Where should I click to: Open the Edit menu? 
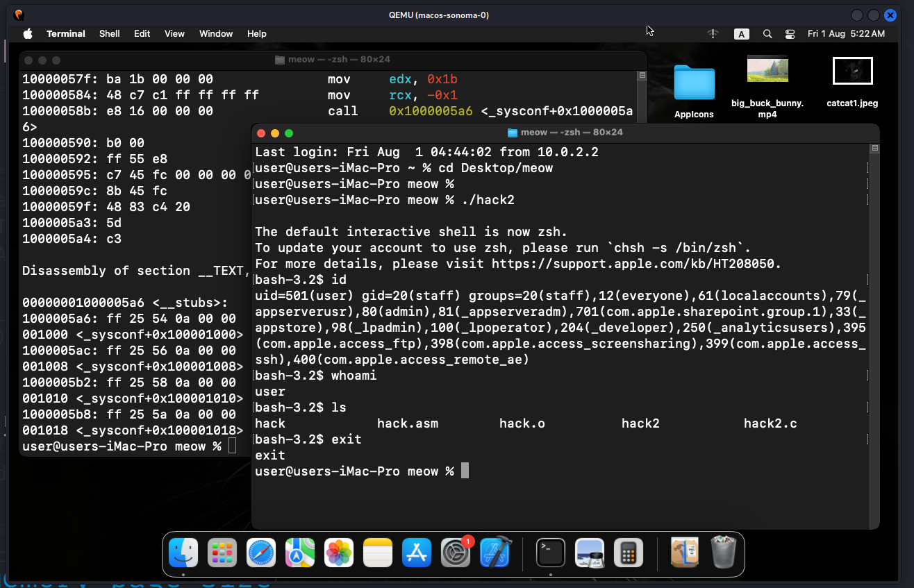[142, 33]
